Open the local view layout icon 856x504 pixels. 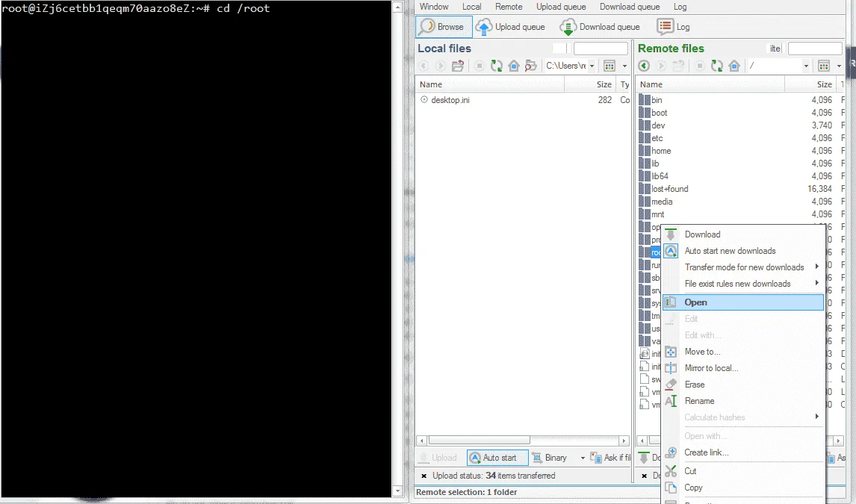pyautogui.click(x=610, y=66)
